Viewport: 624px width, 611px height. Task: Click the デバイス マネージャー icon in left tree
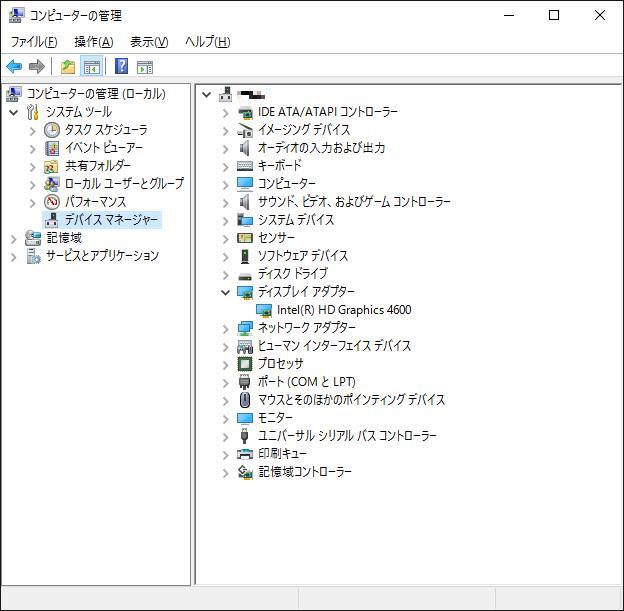tap(52, 220)
